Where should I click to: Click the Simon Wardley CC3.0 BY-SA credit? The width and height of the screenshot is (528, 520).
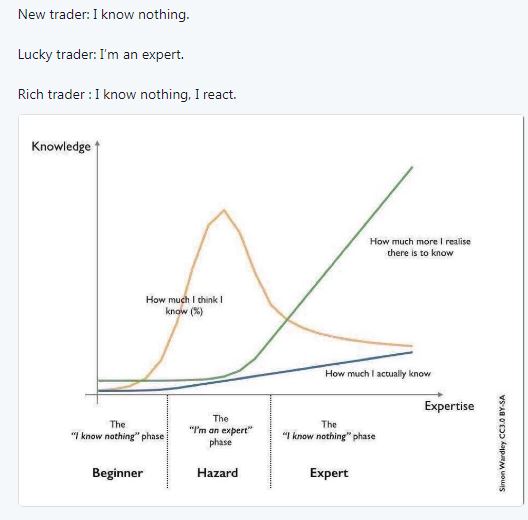pyautogui.click(x=502, y=443)
